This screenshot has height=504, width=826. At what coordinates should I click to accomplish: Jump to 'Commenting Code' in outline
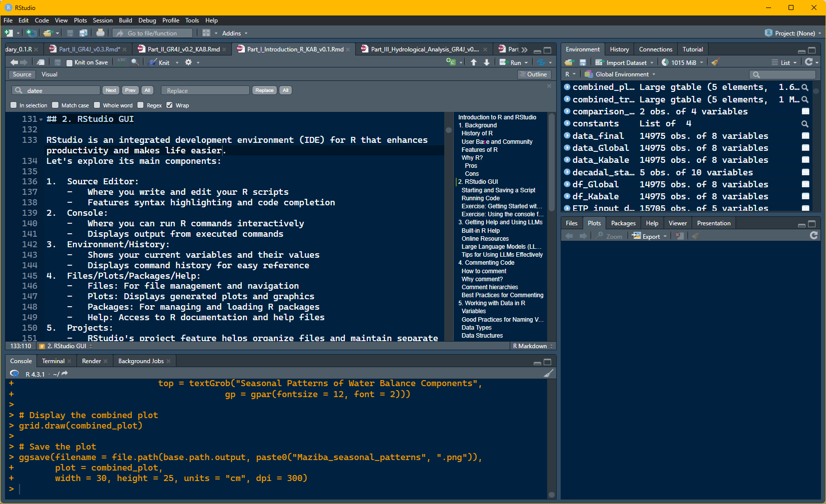(x=489, y=263)
